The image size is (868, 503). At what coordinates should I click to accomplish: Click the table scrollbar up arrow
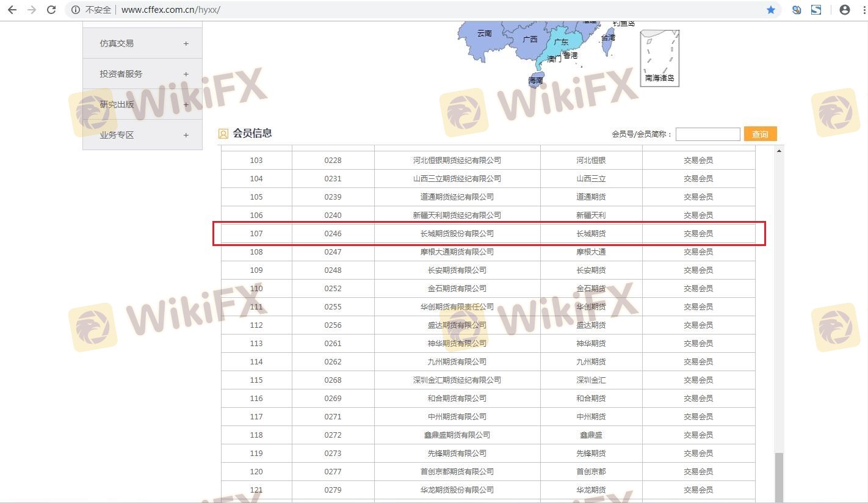pos(779,151)
